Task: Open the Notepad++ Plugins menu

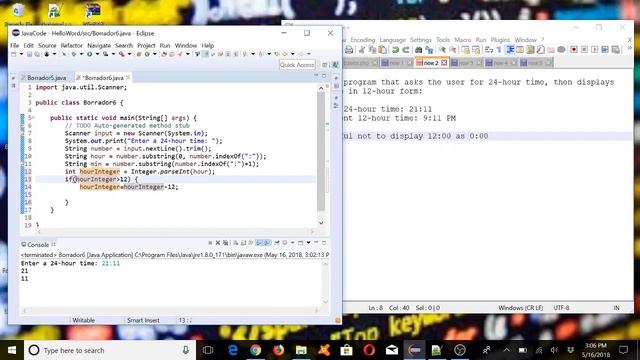Action: (x=500, y=40)
